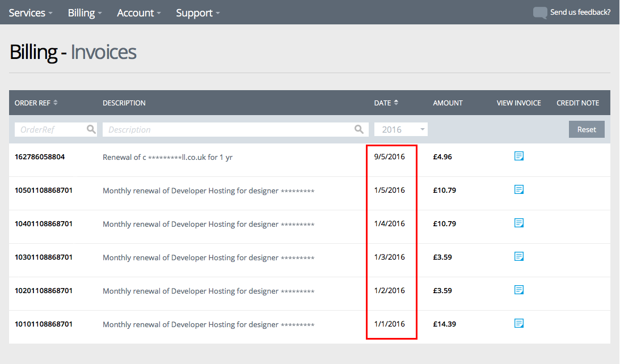Open the Account menu
The height and width of the screenshot is (364, 620).
pos(139,12)
